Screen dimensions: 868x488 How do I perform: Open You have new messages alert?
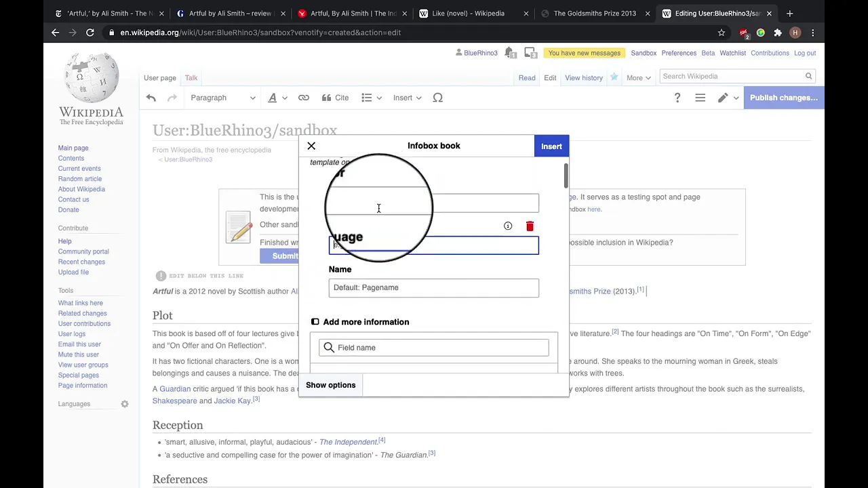pyautogui.click(x=585, y=53)
